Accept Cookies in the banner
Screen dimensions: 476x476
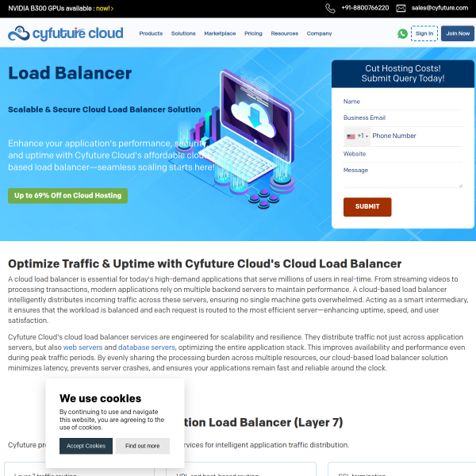point(86,446)
